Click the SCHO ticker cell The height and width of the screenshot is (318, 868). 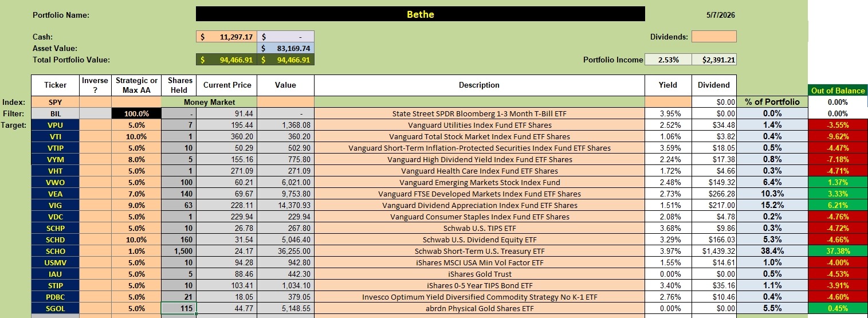click(x=56, y=251)
